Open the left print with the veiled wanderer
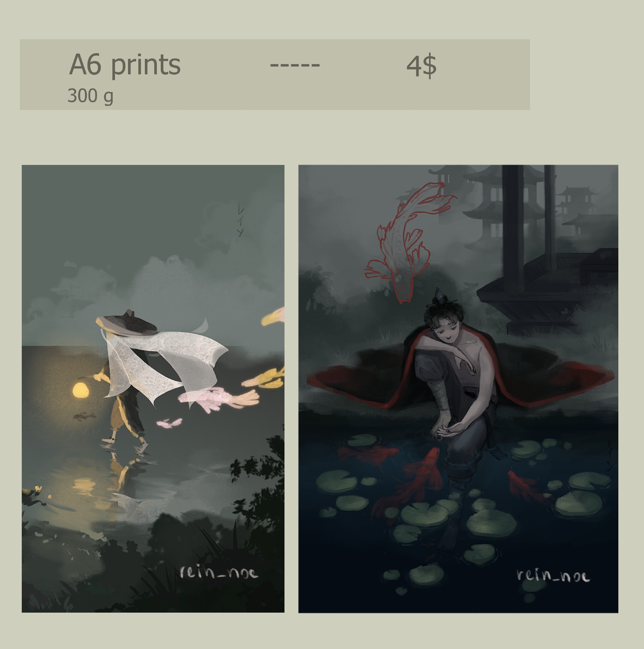The height and width of the screenshot is (649, 644). click(x=153, y=388)
